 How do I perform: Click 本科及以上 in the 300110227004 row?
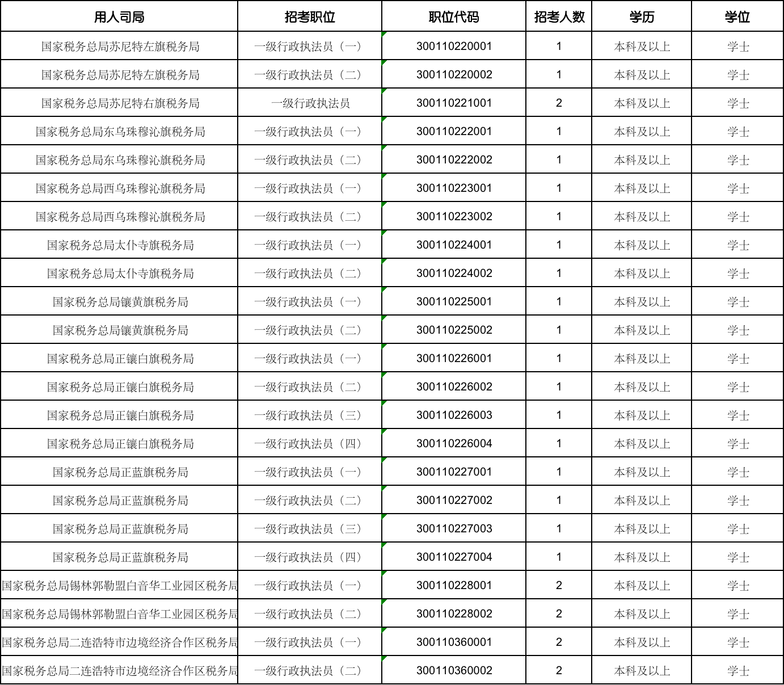[642, 557]
